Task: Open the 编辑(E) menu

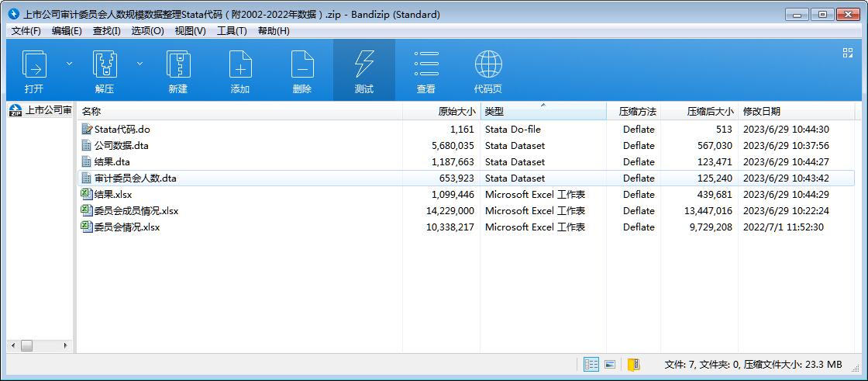Action: point(67,31)
